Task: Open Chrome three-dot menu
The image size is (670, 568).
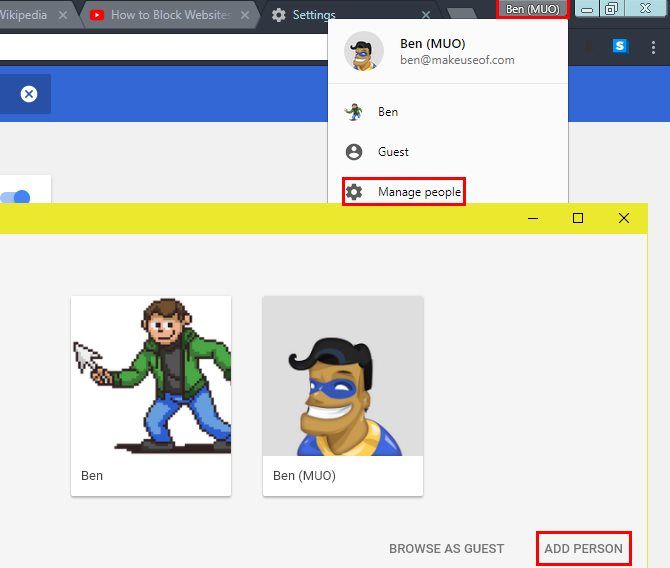Action: (653, 47)
